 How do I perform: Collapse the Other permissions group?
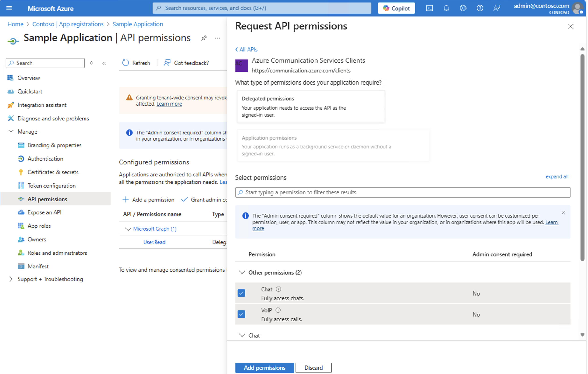242,272
